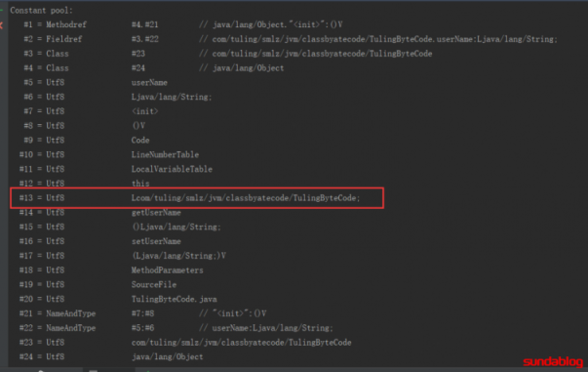Image resolution: width=588 pixels, height=372 pixels.
Task: Click the '#4.#21' reference value
Action: coord(144,24)
